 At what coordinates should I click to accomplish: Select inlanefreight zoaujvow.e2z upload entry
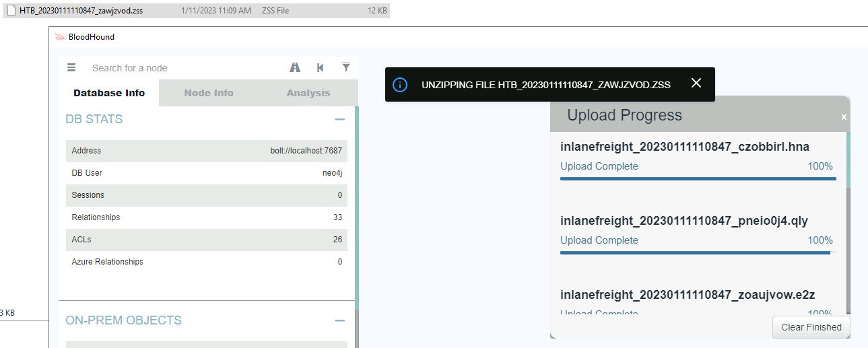point(688,295)
